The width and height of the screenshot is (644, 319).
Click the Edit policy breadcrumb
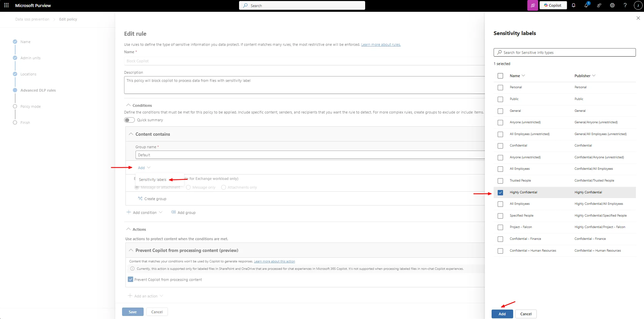(x=68, y=19)
